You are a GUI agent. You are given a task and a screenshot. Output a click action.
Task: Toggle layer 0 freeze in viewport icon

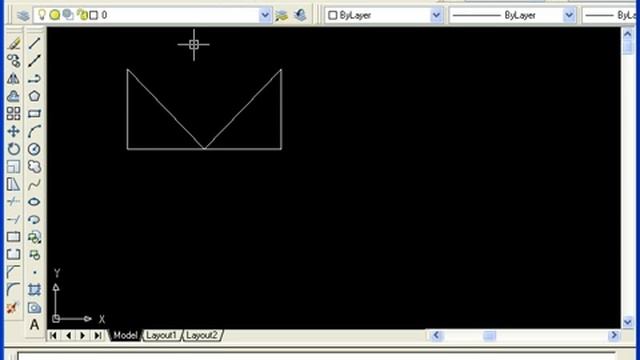(68, 15)
